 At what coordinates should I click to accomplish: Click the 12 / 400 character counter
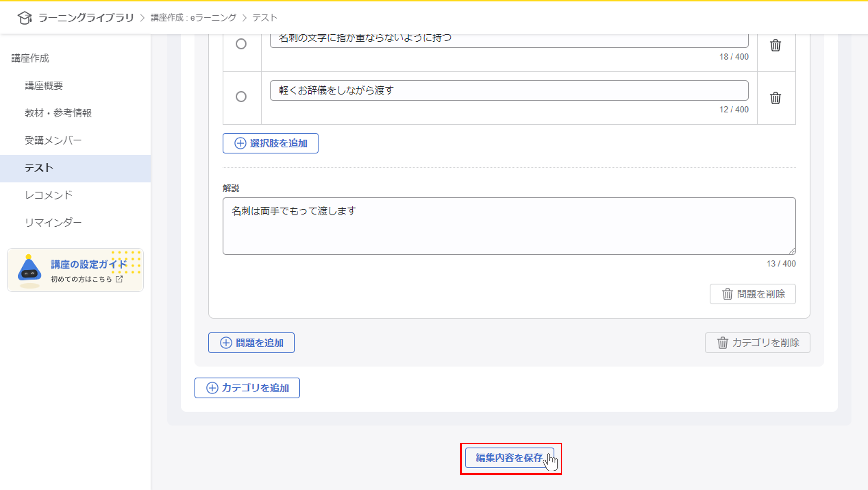coord(734,110)
